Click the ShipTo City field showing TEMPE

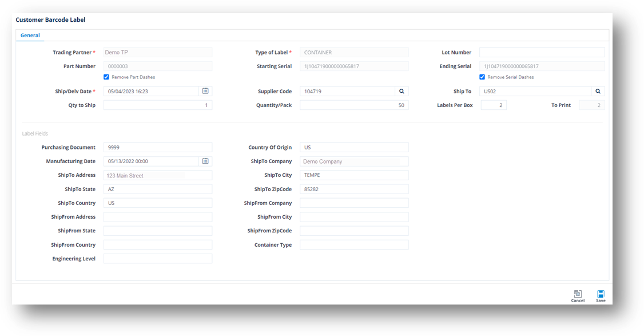click(x=354, y=175)
